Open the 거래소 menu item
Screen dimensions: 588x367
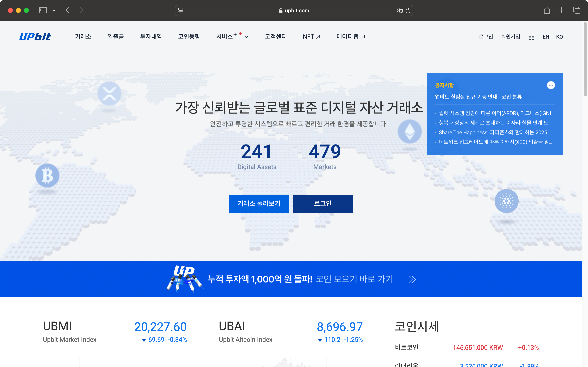pos(83,37)
